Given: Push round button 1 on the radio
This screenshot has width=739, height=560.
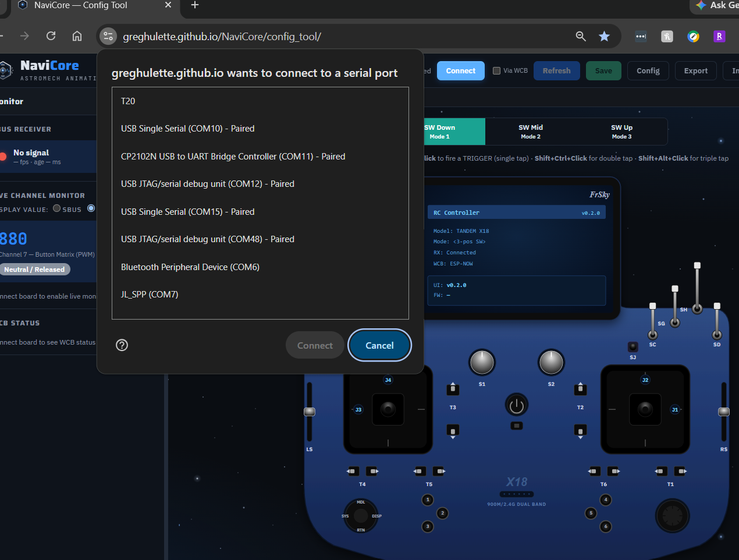Looking at the screenshot, I should tap(428, 499).
